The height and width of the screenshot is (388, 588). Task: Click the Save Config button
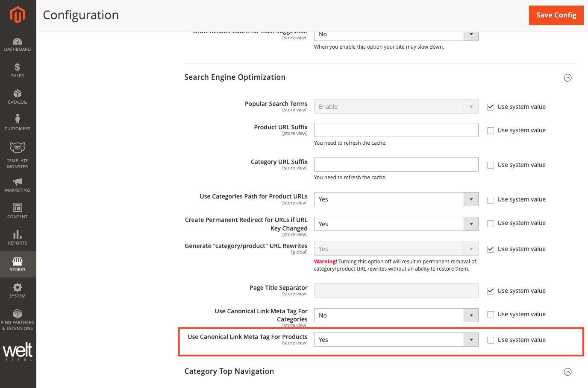click(556, 15)
